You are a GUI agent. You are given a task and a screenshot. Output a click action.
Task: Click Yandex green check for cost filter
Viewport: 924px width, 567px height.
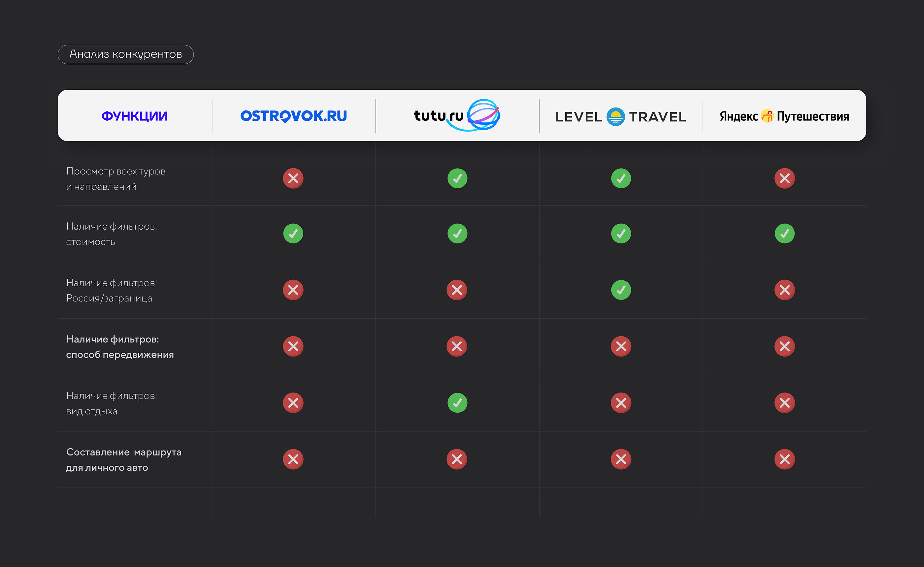click(x=784, y=234)
